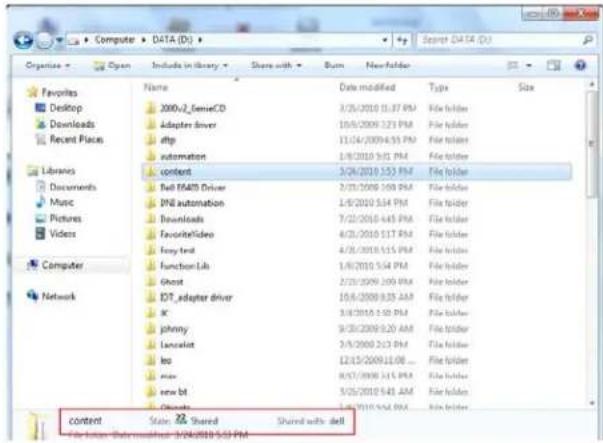Click the blue Help icon
603x443 pixels.
pyautogui.click(x=580, y=65)
